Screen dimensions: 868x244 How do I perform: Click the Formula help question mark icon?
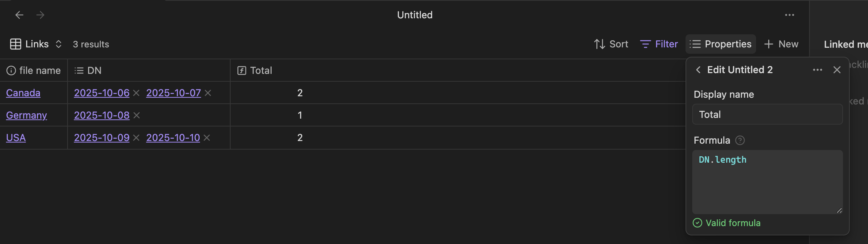740,140
